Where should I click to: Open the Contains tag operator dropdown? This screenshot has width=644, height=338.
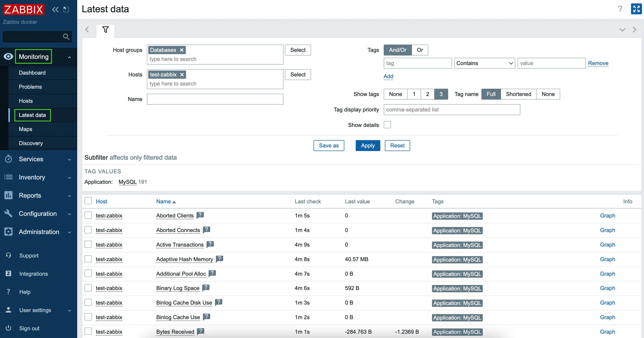[485, 63]
